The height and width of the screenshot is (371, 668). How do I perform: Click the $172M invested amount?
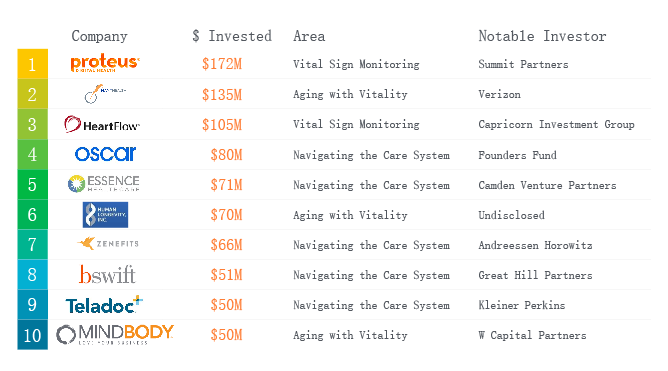pyautogui.click(x=222, y=64)
